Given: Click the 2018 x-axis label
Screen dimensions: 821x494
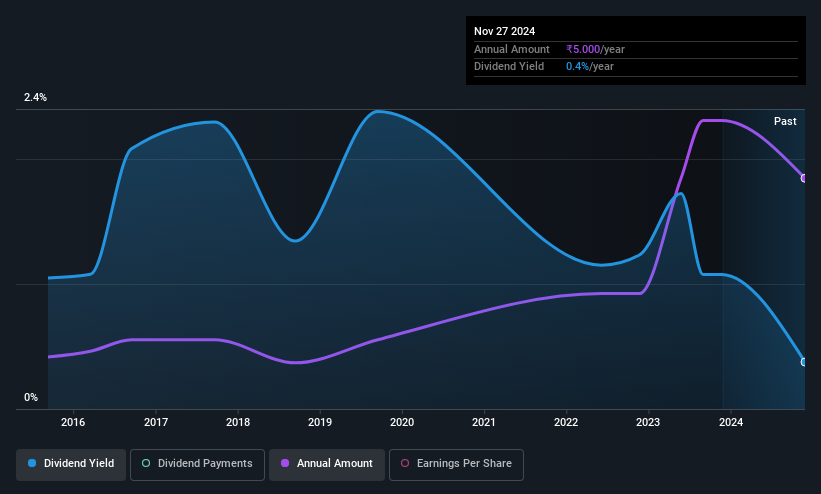Looking at the screenshot, I should [x=238, y=422].
